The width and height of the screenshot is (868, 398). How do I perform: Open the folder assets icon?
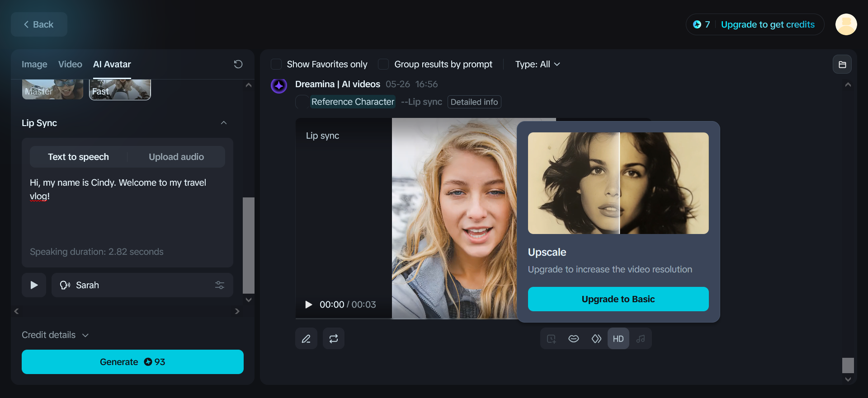click(x=842, y=64)
